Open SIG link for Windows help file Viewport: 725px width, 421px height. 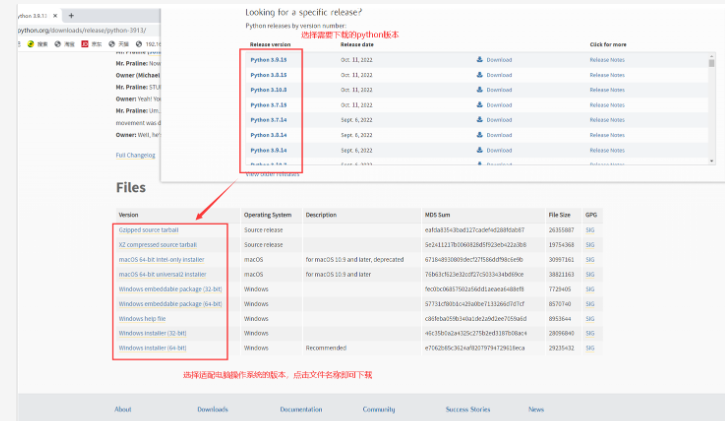(590, 318)
